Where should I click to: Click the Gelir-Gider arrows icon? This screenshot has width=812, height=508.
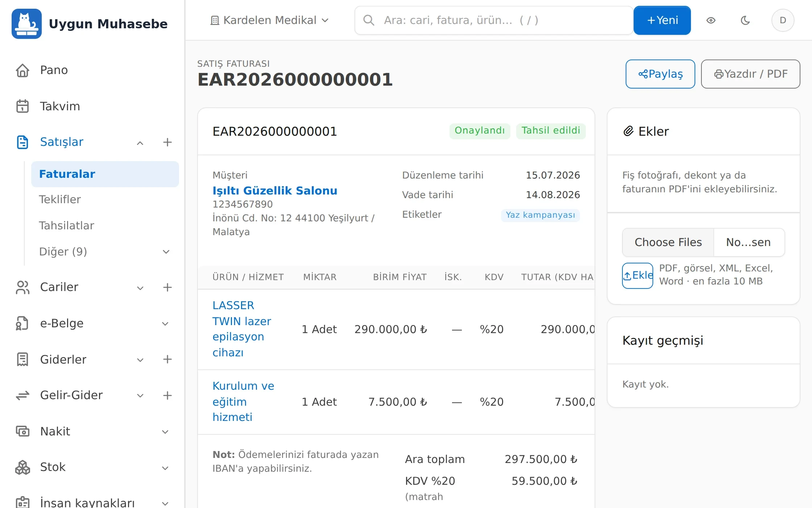click(x=22, y=395)
